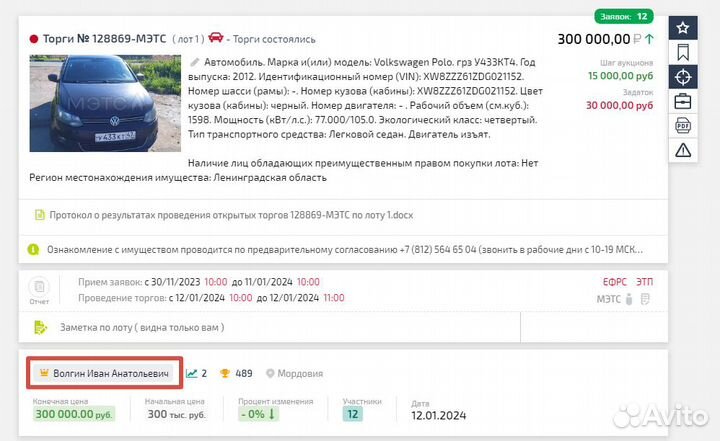Screen dimensions: 720x441
Task: Click the percent change -0% value
Action: (x=258, y=414)
